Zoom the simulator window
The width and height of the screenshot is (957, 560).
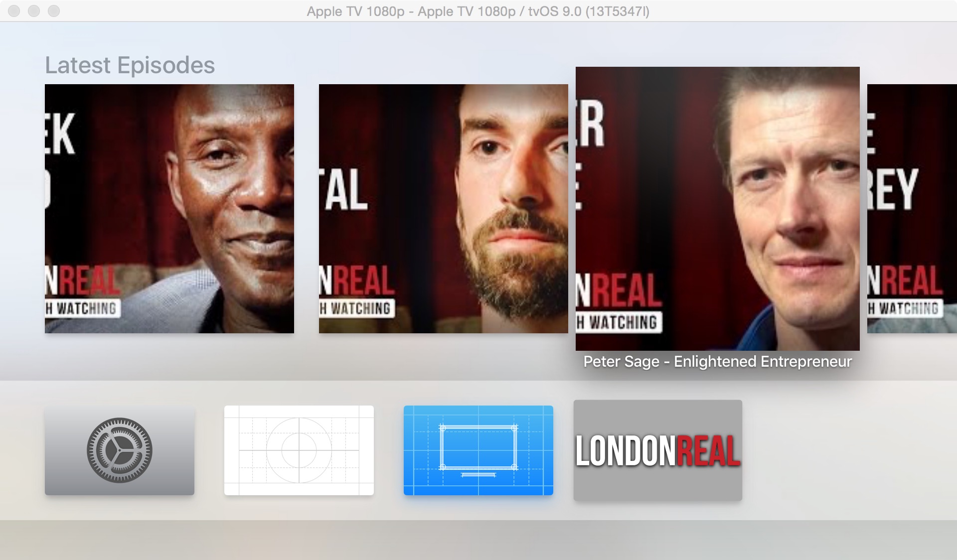54,11
